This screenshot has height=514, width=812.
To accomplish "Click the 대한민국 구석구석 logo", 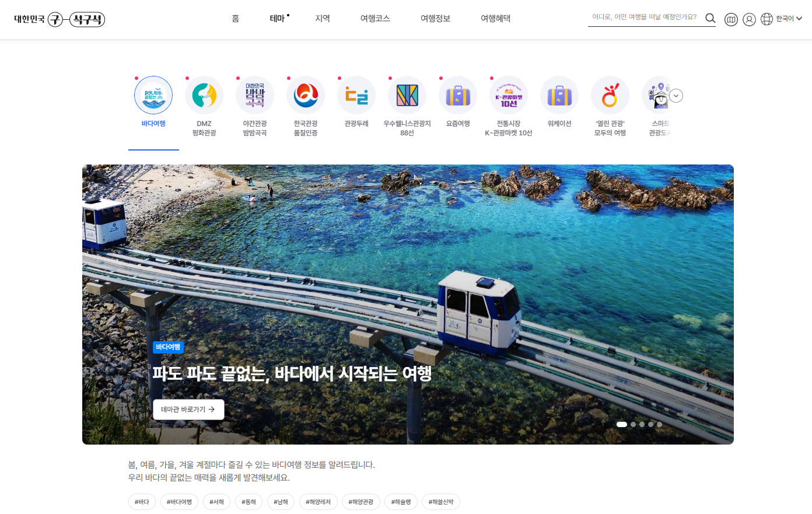I will tap(60, 19).
